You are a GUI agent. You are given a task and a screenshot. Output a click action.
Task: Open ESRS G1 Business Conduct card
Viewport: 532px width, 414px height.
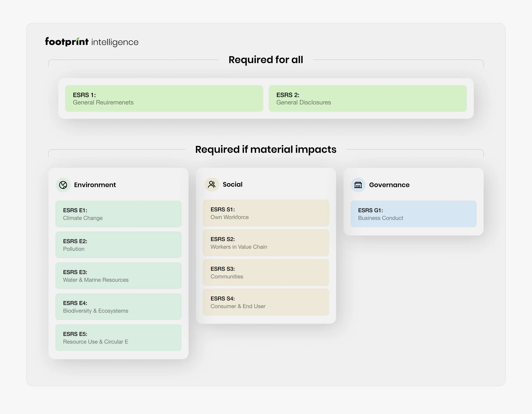coord(413,214)
